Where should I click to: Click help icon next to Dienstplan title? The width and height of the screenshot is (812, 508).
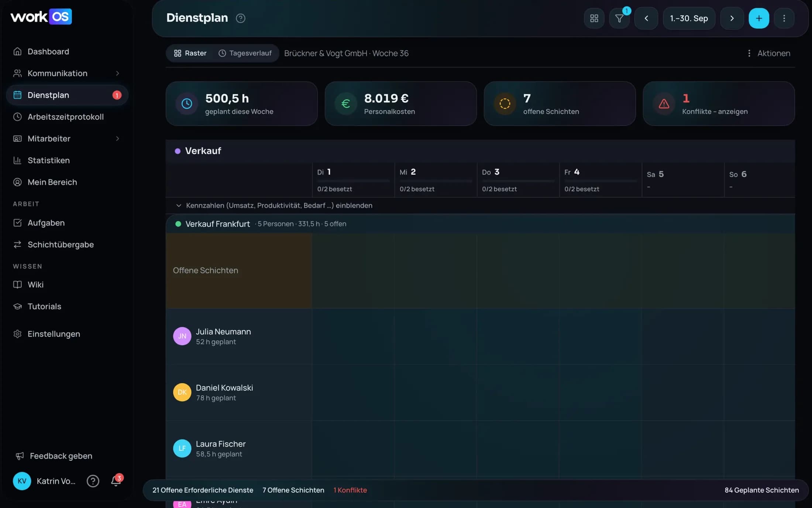pyautogui.click(x=241, y=18)
